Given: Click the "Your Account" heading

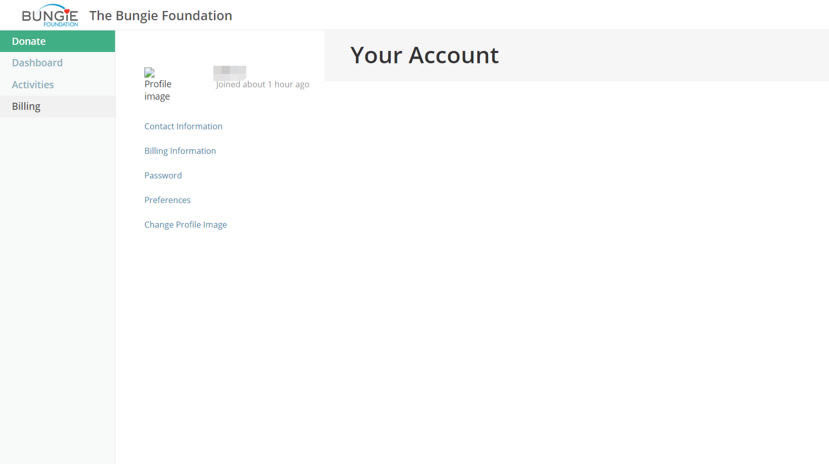Looking at the screenshot, I should pos(424,56).
